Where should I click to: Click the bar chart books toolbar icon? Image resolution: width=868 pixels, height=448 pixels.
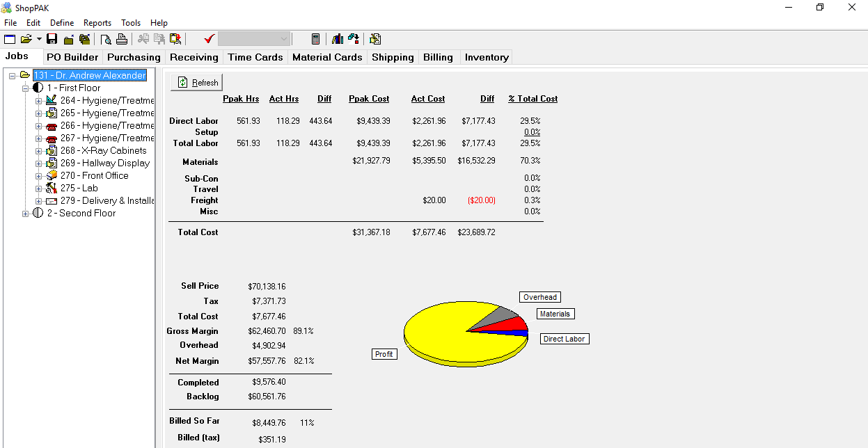(x=338, y=39)
